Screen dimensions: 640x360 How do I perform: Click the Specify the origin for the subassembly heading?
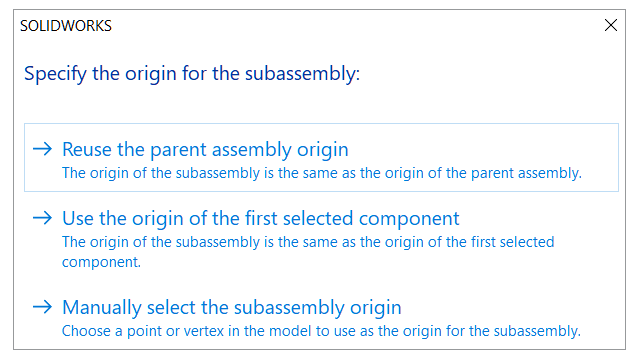tap(192, 74)
